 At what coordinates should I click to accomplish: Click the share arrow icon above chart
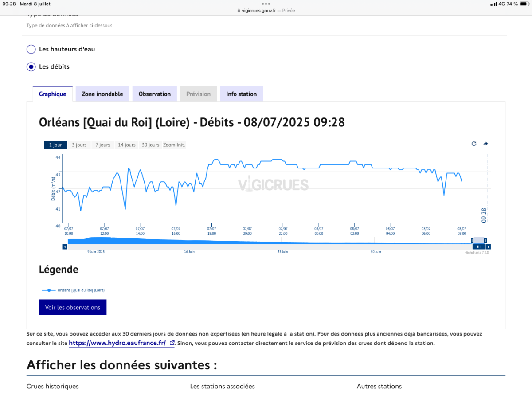coord(485,144)
